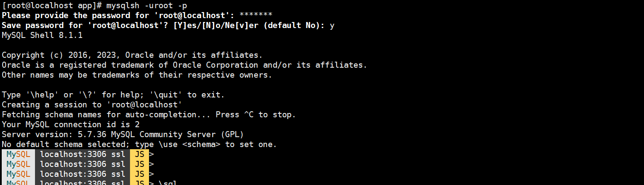
Task: Click localhost:3306 ssl on the second prompt line
Action: pyautogui.click(x=82, y=164)
